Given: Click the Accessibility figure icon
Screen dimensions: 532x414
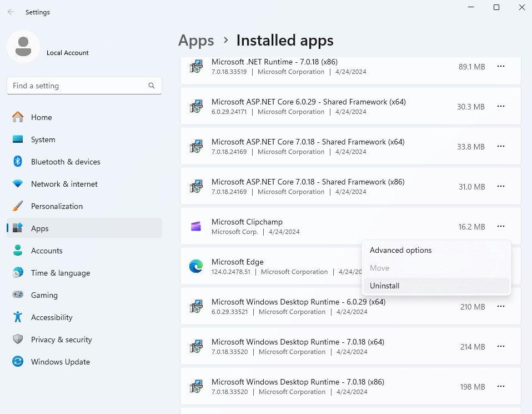Looking at the screenshot, I should pyautogui.click(x=18, y=317).
